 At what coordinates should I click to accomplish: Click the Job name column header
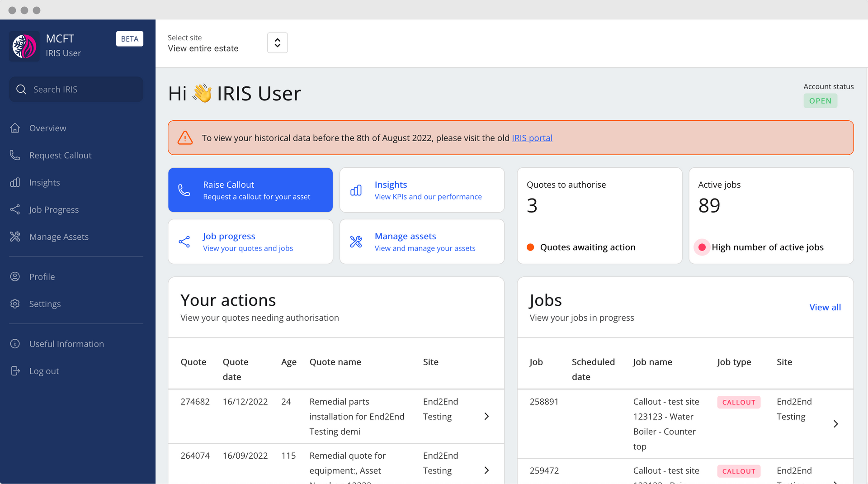pos(652,362)
